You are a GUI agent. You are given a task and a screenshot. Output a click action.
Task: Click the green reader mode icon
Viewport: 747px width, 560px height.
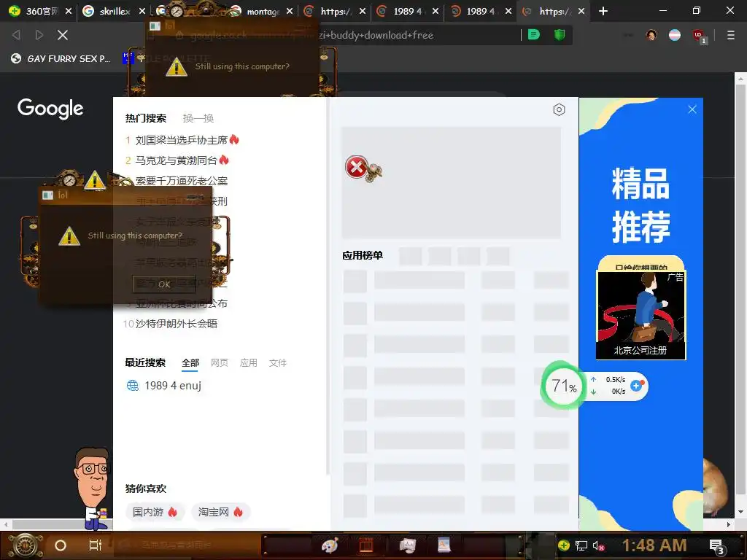pos(534,34)
